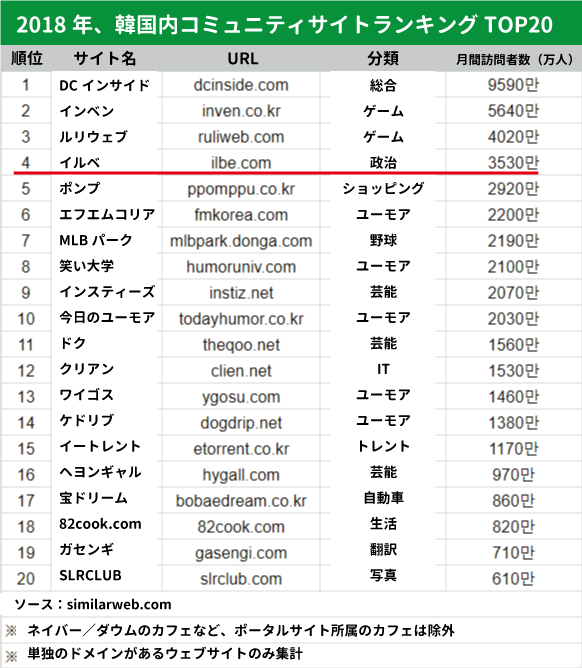Screen dimensions: 582x668
Task: Click the '翻訳' category cell
Action: [x=383, y=550]
